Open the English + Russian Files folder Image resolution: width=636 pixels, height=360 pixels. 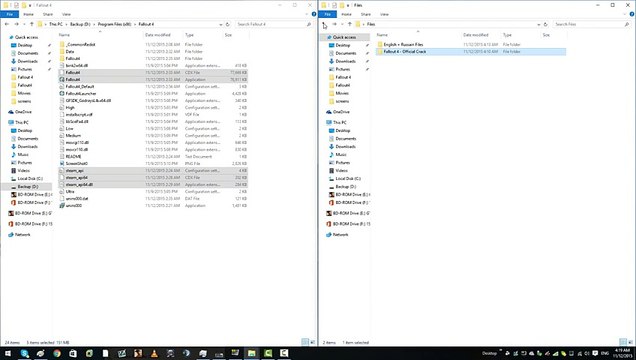point(471,45)
